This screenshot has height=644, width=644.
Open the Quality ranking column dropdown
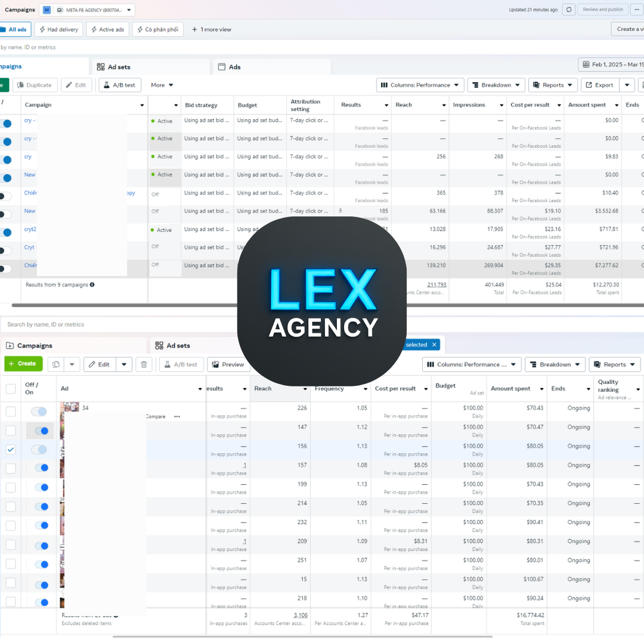(x=638, y=389)
